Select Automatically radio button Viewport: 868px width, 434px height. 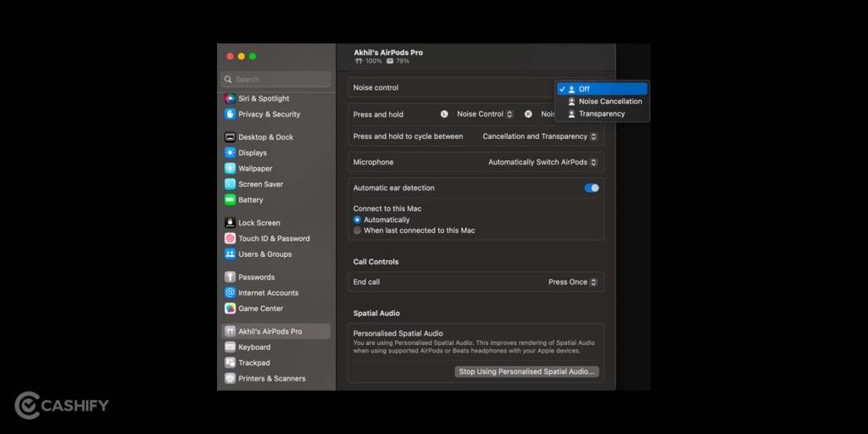coord(357,220)
